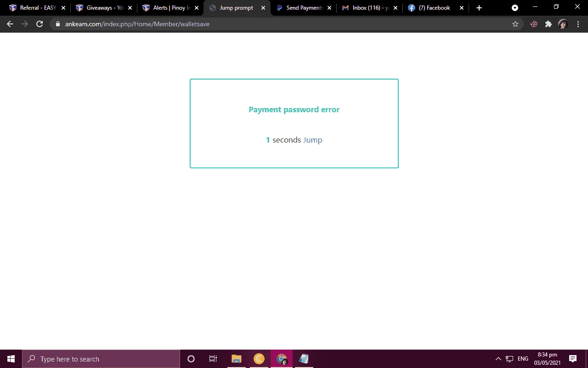Restore down the Chrome window

click(x=556, y=7)
